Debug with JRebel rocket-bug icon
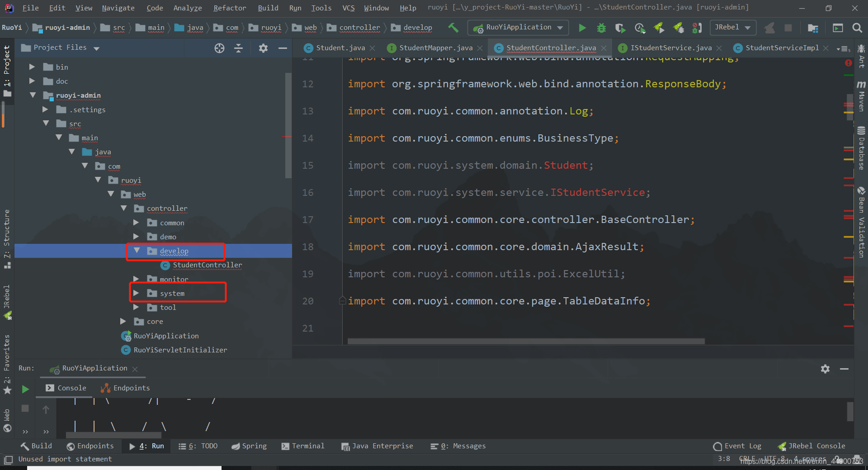 pos(679,28)
